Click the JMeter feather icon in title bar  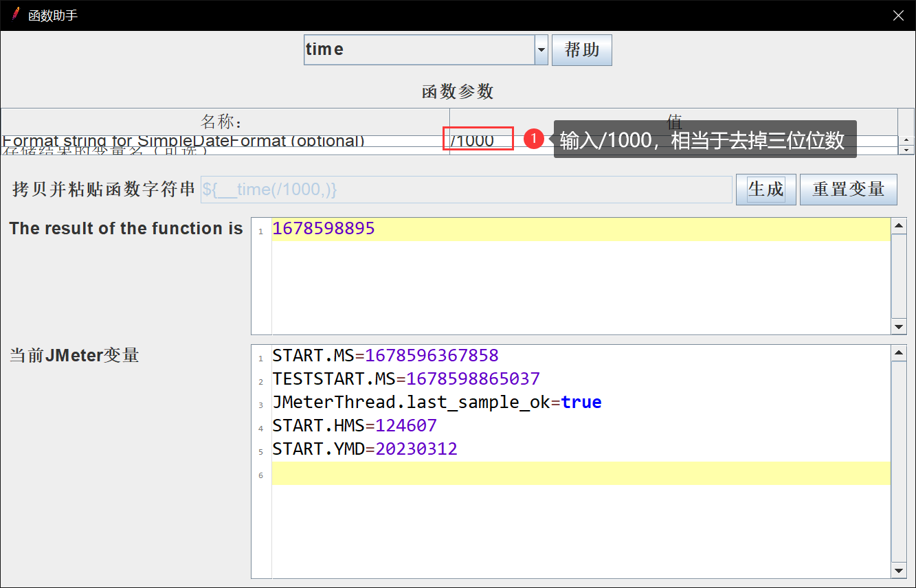tap(15, 14)
